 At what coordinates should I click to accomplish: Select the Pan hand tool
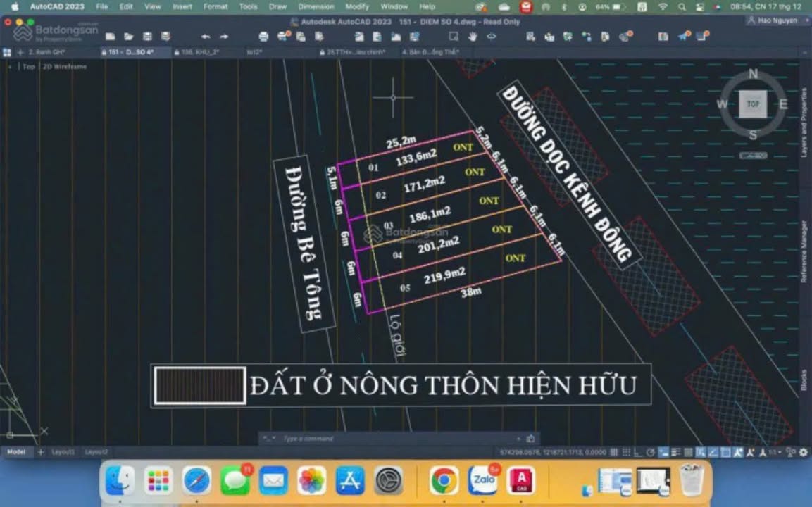pyautogui.click(x=473, y=37)
